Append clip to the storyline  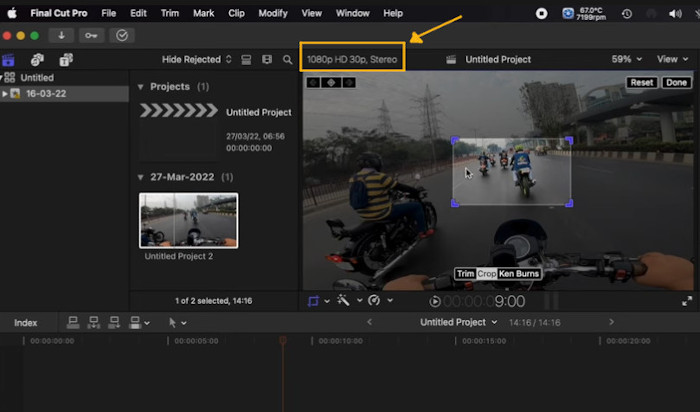coord(114,322)
